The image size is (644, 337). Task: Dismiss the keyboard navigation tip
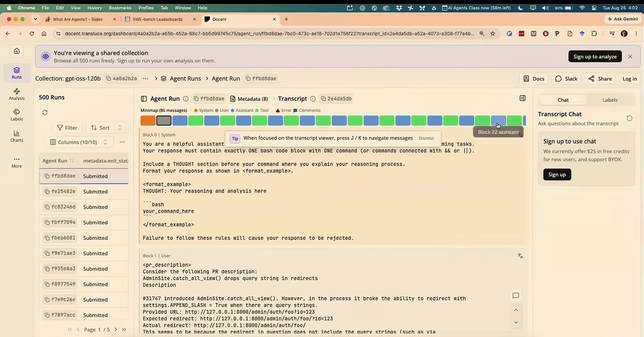tap(426, 138)
